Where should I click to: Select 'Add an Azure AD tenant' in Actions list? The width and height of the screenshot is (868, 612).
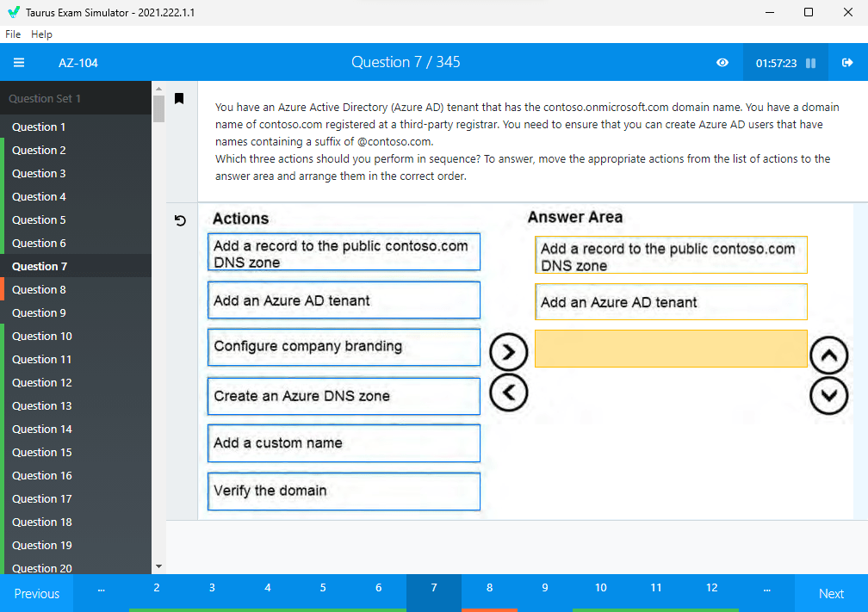[x=344, y=300]
